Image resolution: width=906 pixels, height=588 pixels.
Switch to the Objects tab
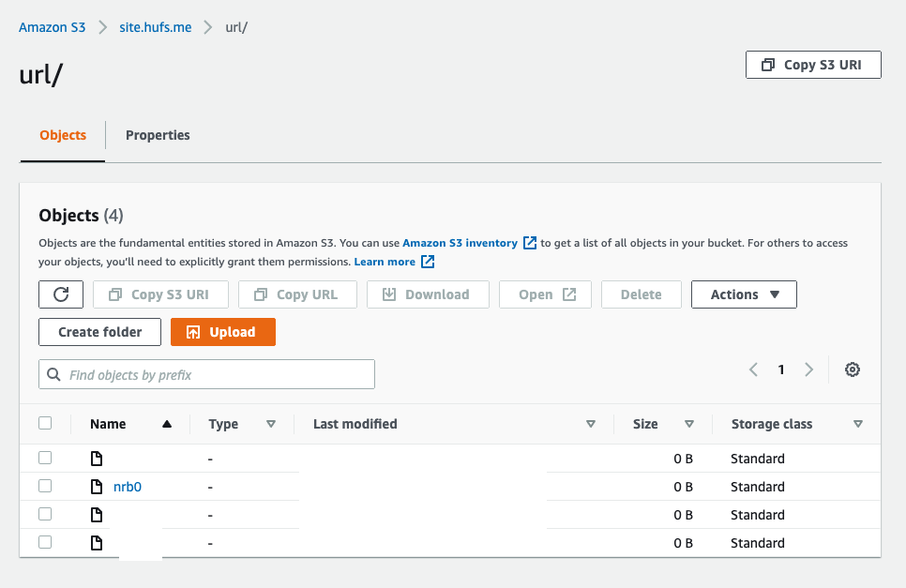pos(63,135)
